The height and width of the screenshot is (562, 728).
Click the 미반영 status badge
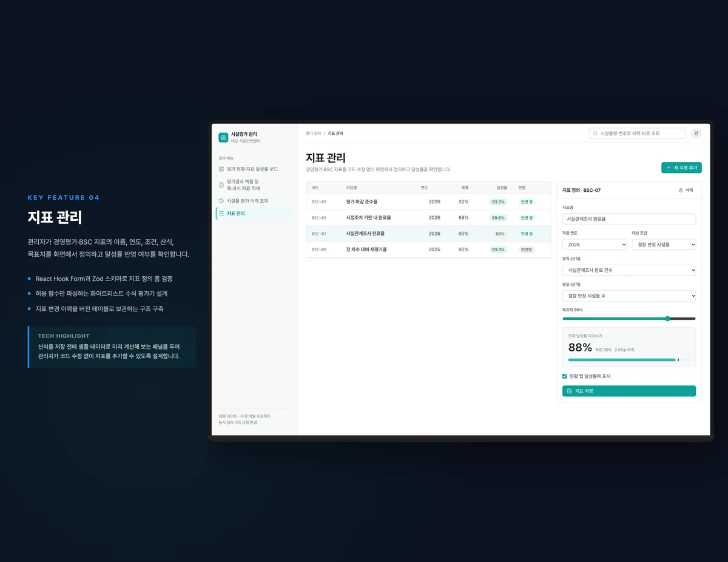pos(526,249)
